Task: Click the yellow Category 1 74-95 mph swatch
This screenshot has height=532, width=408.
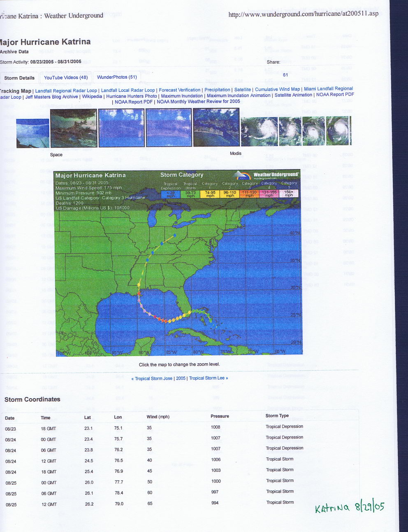Action: click(210, 194)
